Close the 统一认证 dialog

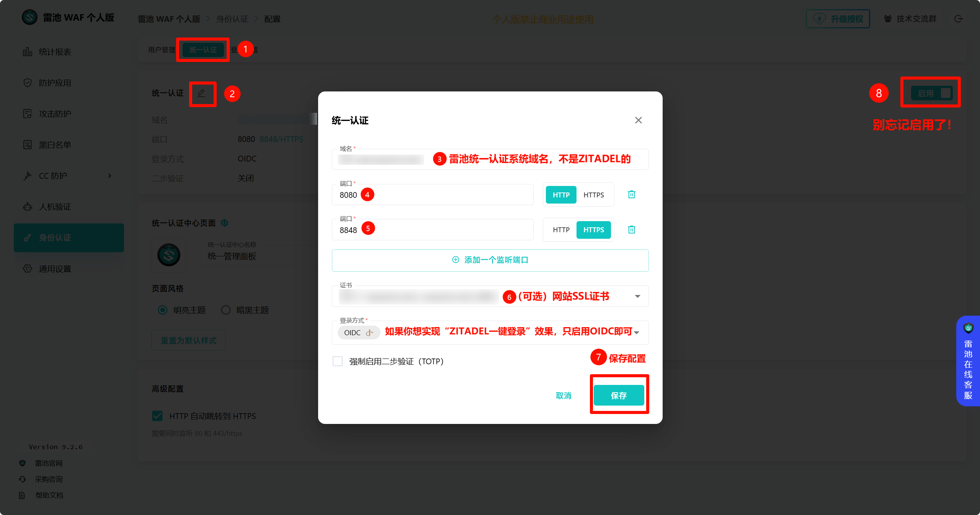(638, 120)
